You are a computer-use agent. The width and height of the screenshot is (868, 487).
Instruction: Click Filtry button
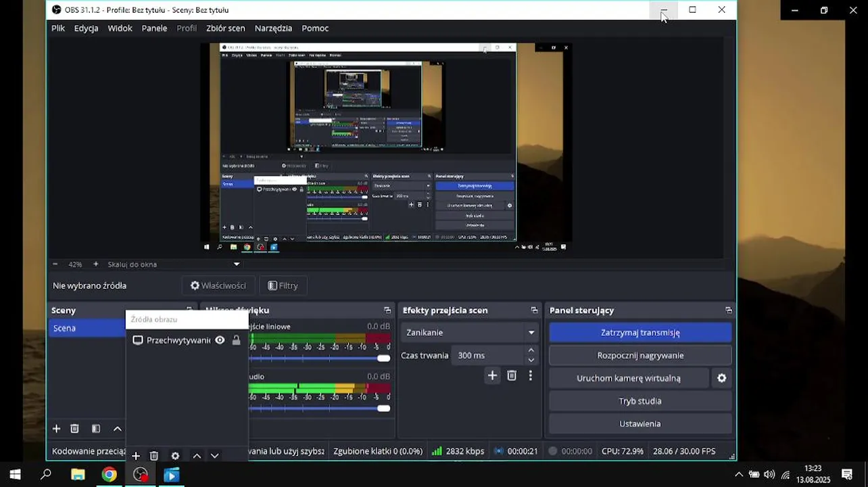283,285
